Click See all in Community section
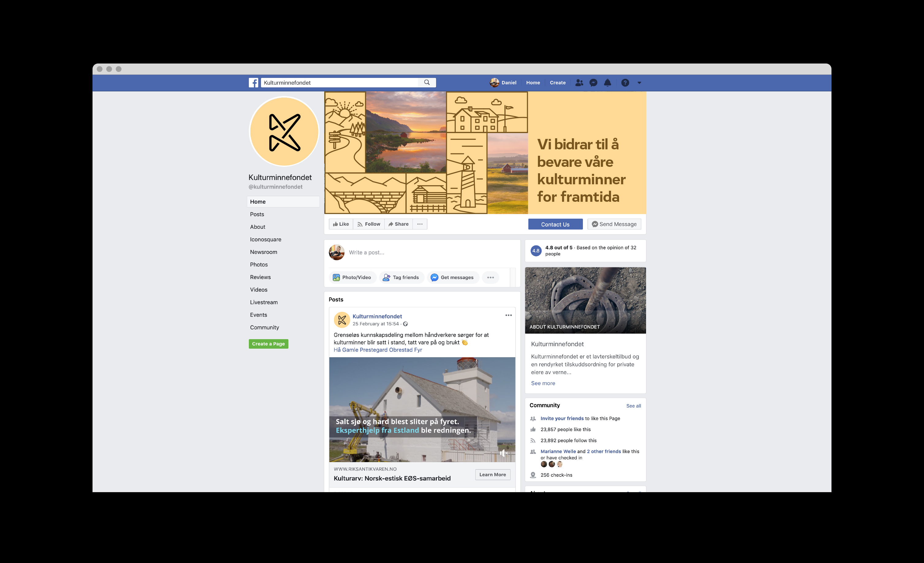 coord(634,406)
